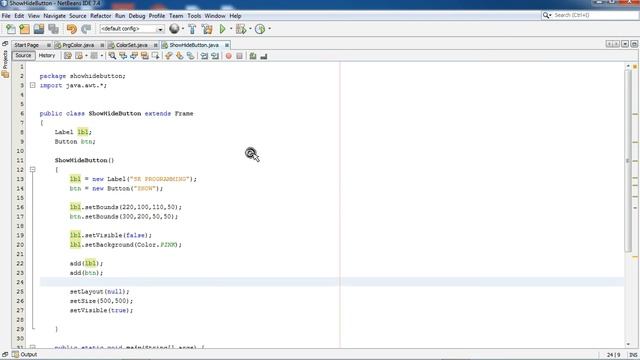640x360 pixels.
Task: Click the Comment icon in editor toolbar
Action: click(253, 56)
